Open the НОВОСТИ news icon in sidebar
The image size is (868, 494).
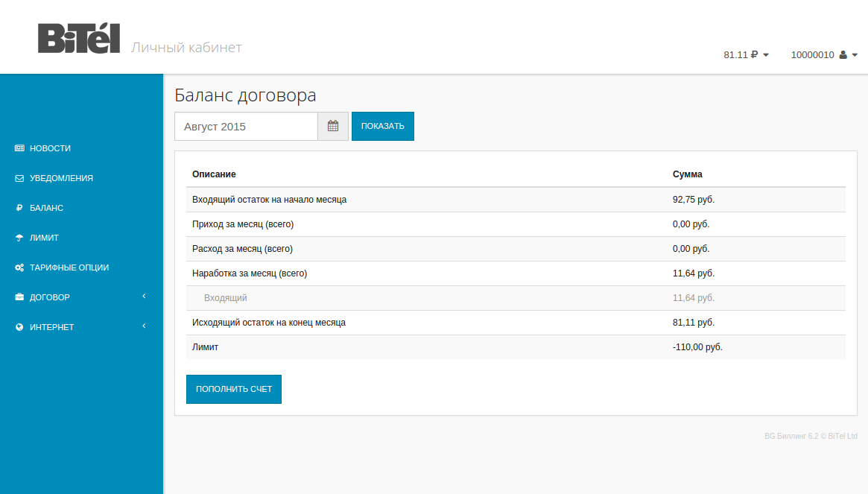pyautogui.click(x=18, y=148)
